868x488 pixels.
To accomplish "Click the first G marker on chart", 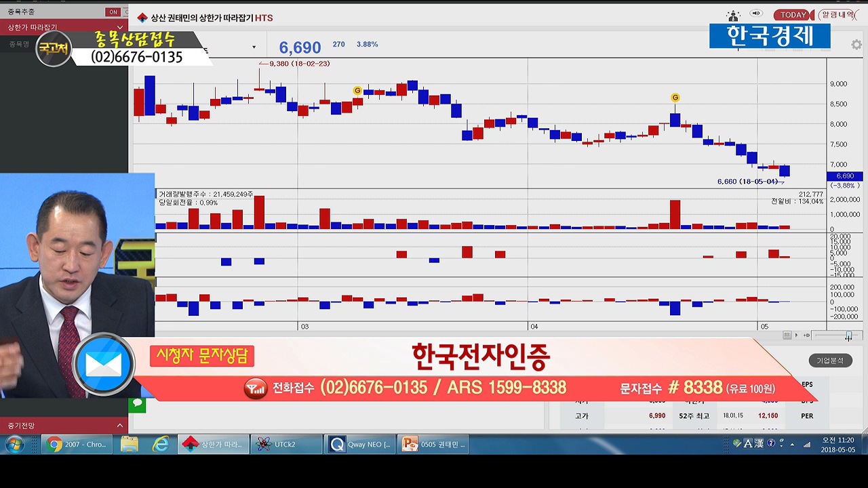I will 357,91.
